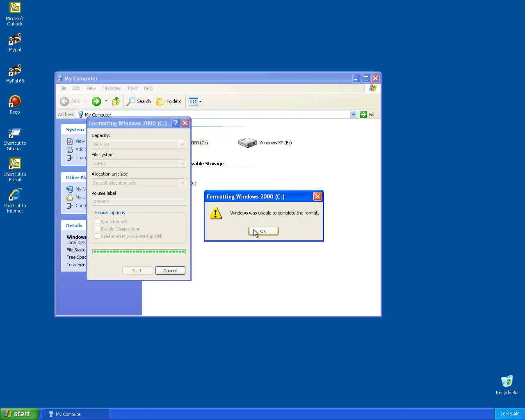Open the File menu
525x420 pixels.
click(x=63, y=88)
